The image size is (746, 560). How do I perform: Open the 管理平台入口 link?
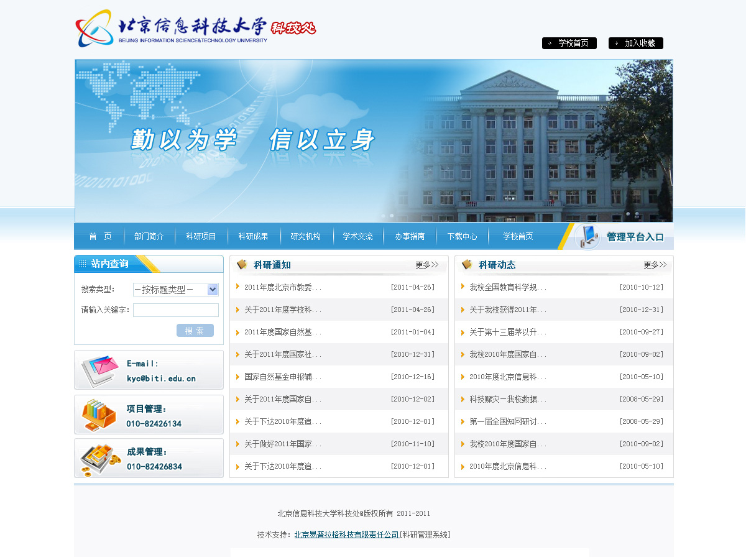(635, 237)
